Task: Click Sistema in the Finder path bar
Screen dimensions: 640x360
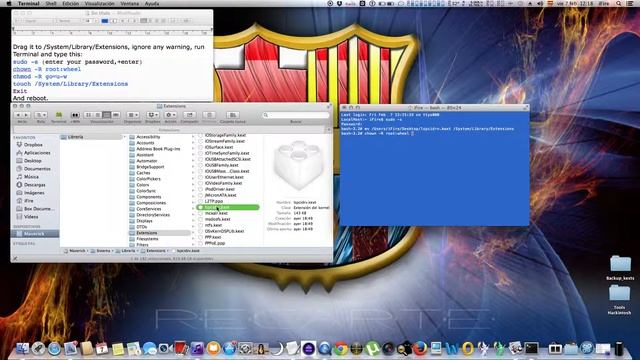Action: click(x=100, y=251)
